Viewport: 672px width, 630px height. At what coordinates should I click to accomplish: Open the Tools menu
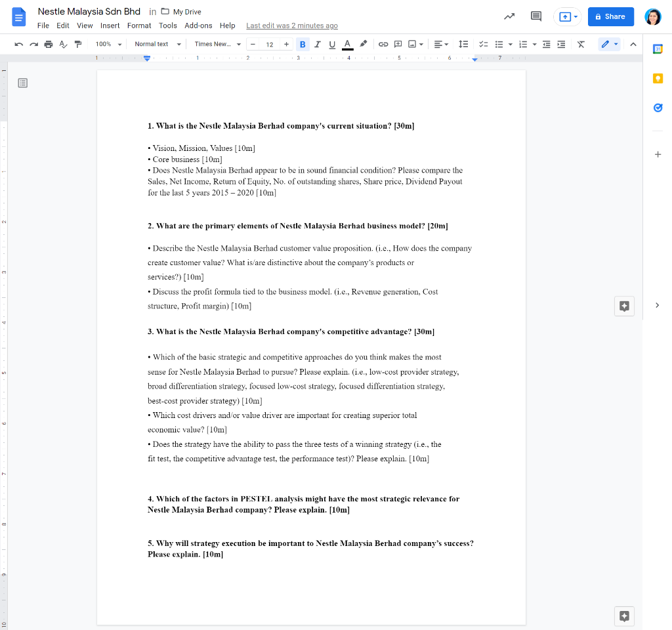coord(168,26)
